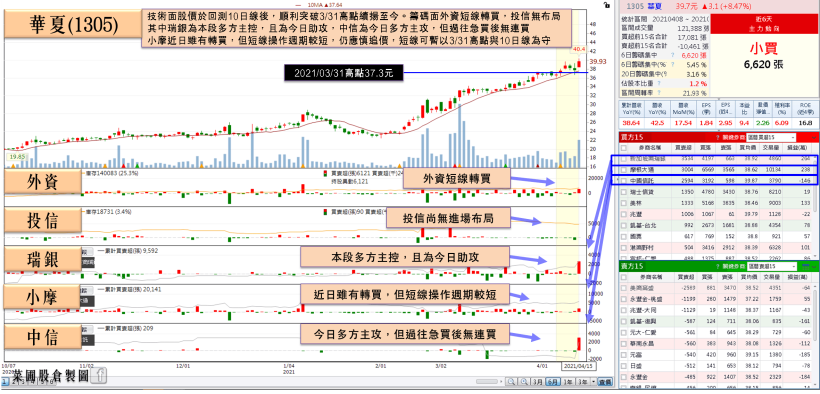Select the 日盛 row in the sellers list
Image resolution: width=820 pixels, height=394 pixels.
point(716,365)
